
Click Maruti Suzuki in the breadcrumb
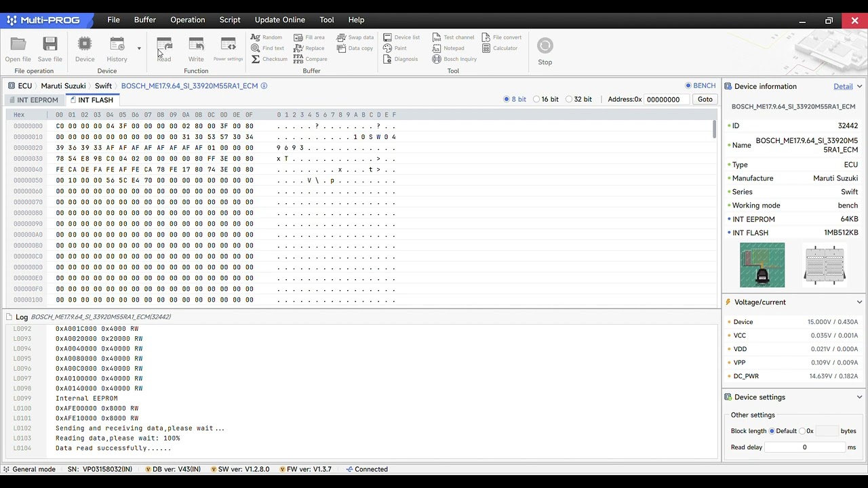[63, 86]
